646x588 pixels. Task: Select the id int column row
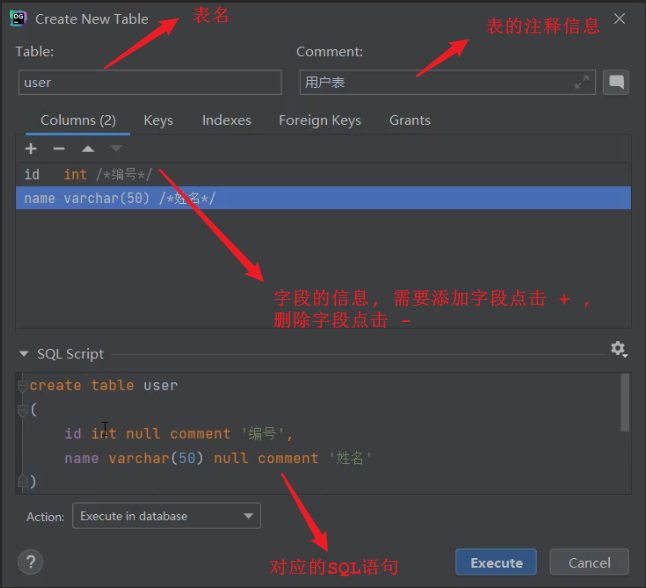click(323, 174)
